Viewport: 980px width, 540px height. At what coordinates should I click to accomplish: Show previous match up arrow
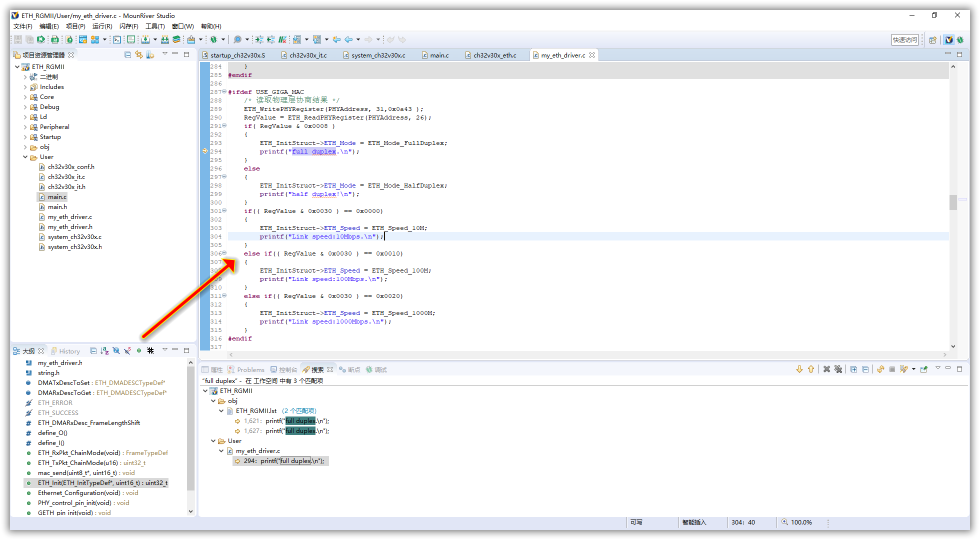[811, 369]
